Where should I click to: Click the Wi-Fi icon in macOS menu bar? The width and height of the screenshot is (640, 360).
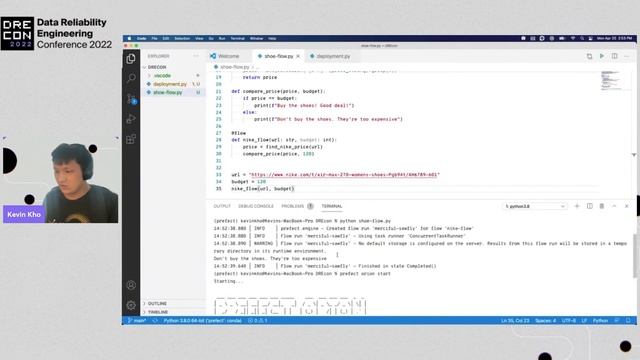tap(573, 38)
